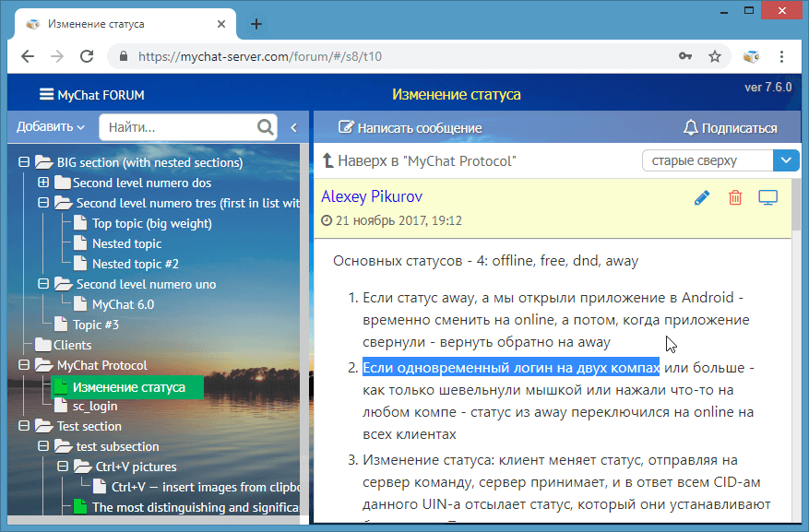Viewport: 809px width, 532px height.
Task: Edit the message using the pencil icon
Action: [701, 196]
